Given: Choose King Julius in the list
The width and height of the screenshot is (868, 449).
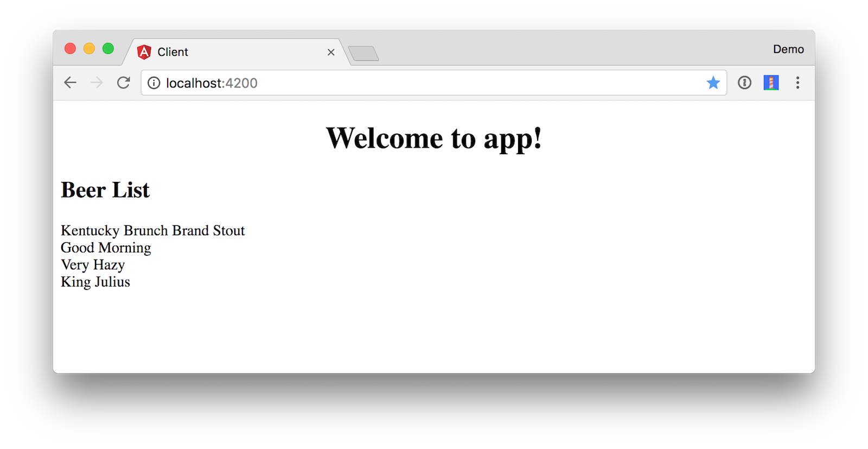Looking at the screenshot, I should point(95,282).
